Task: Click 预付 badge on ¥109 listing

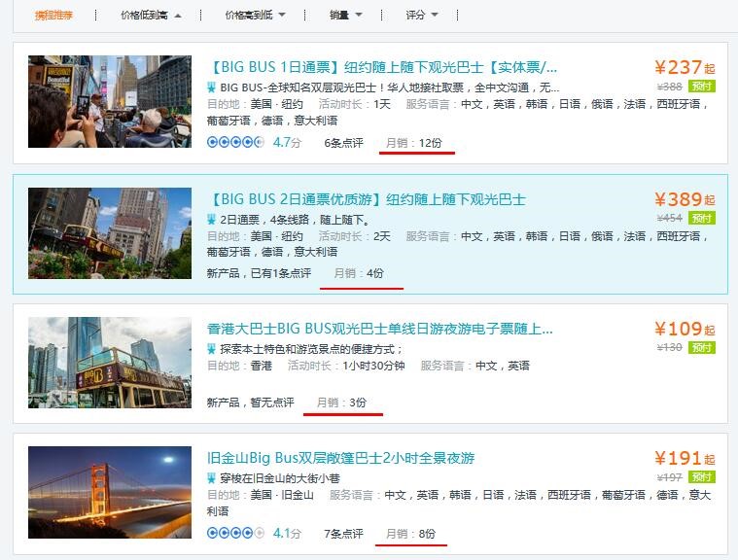Action: click(702, 348)
